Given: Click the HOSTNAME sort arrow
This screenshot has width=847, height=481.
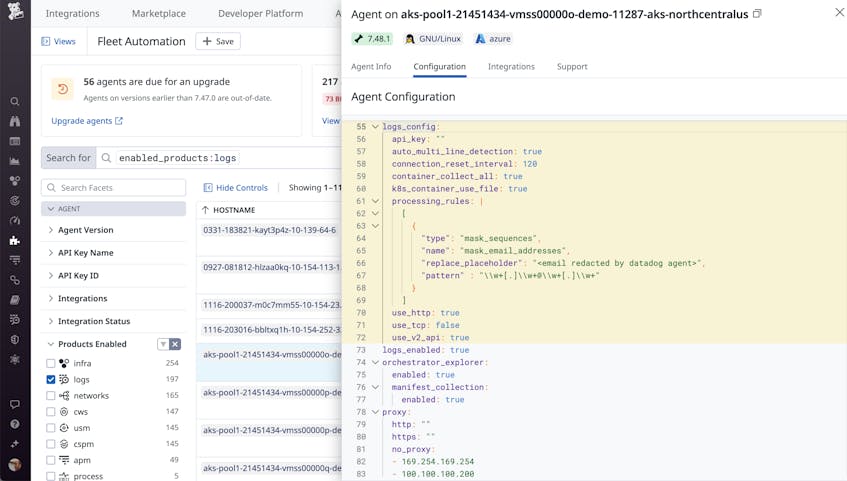Looking at the screenshot, I should 205,210.
